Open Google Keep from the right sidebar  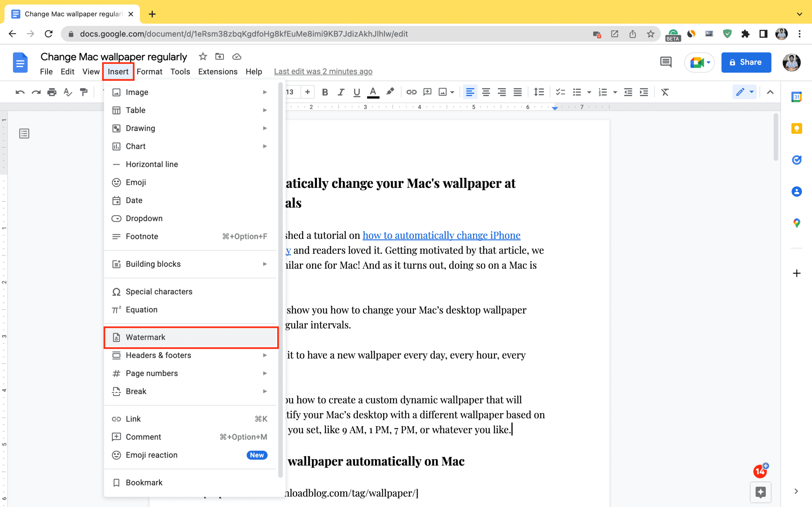point(796,128)
